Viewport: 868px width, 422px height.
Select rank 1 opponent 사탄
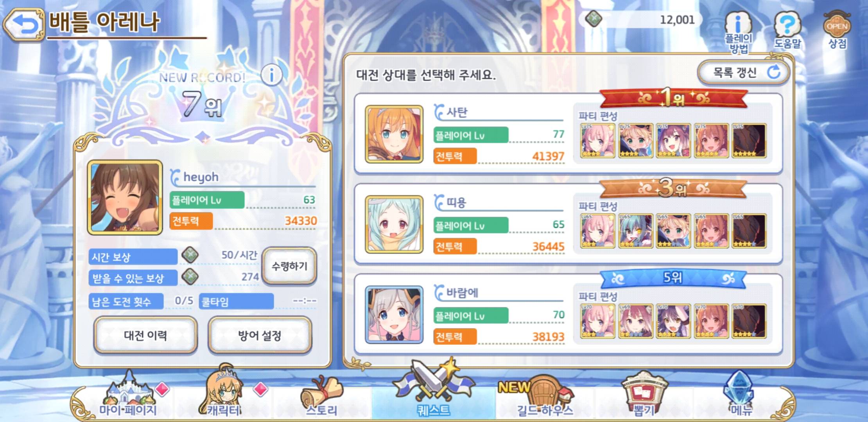(568, 134)
